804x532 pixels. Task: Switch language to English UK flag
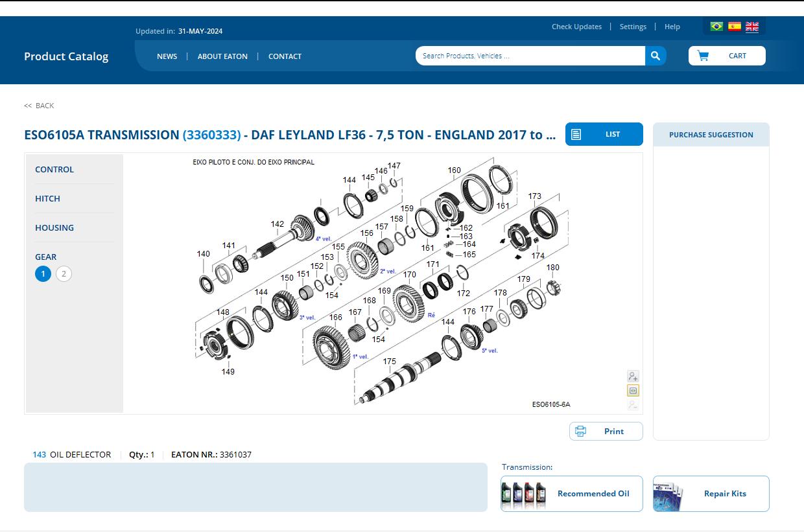tap(752, 27)
